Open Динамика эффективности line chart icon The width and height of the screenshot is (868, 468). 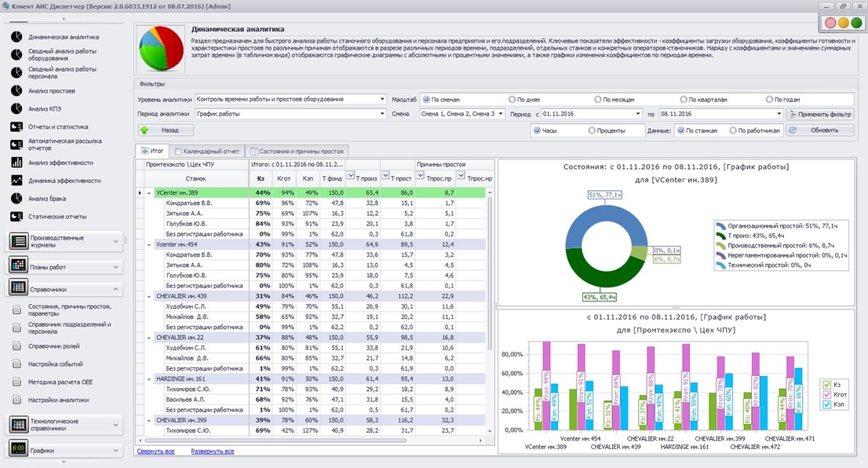pyautogui.click(x=16, y=181)
